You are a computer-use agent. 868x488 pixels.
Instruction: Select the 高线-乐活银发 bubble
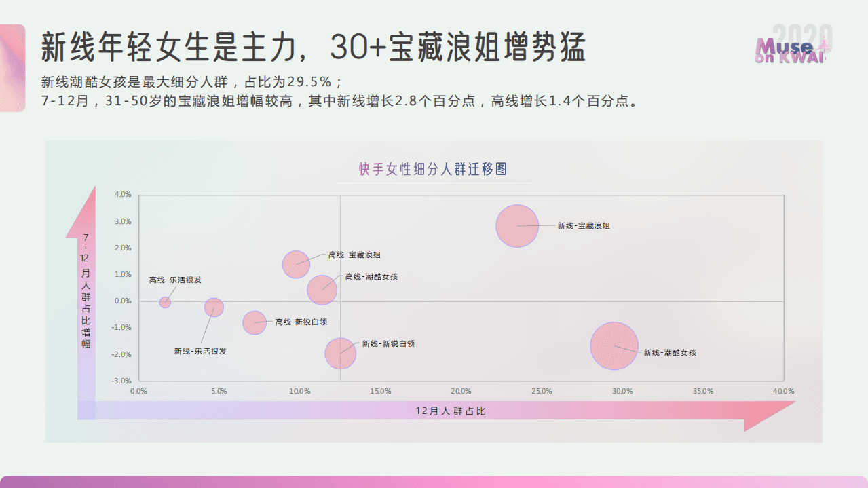(x=164, y=301)
